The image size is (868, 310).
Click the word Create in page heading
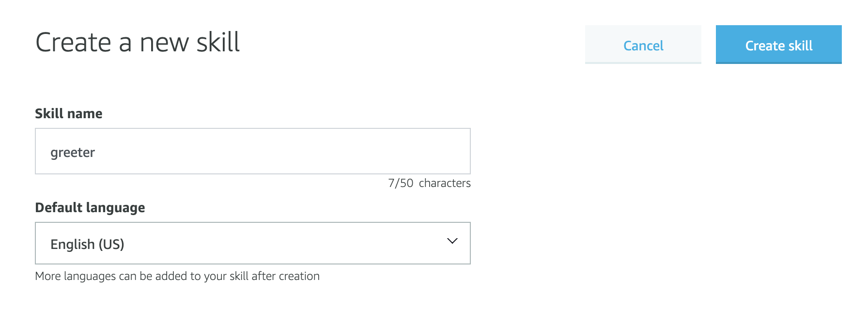point(73,42)
